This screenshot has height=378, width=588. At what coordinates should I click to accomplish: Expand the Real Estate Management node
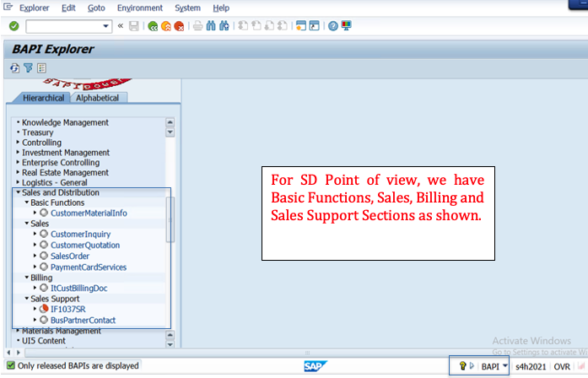point(18,172)
